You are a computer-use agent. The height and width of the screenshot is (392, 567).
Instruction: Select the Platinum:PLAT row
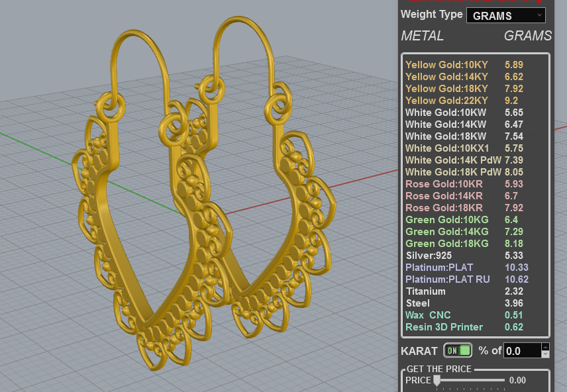[x=476, y=268]
